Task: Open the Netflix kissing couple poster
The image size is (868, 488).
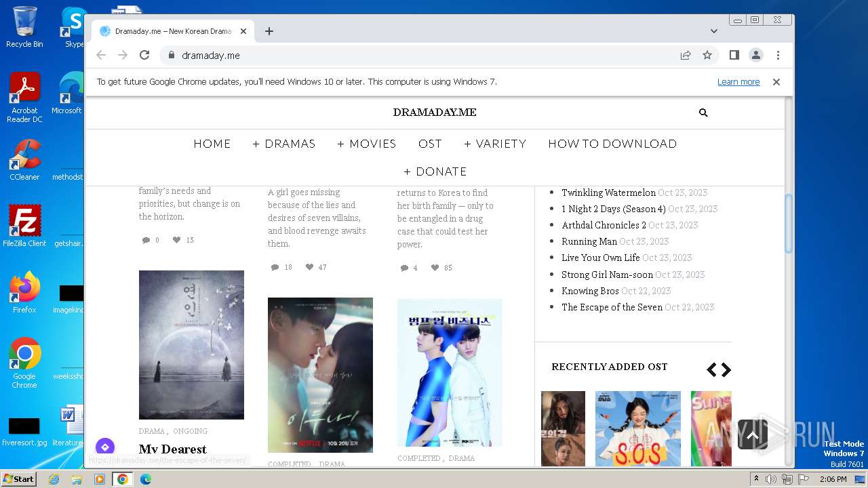Action: (320, 375)
